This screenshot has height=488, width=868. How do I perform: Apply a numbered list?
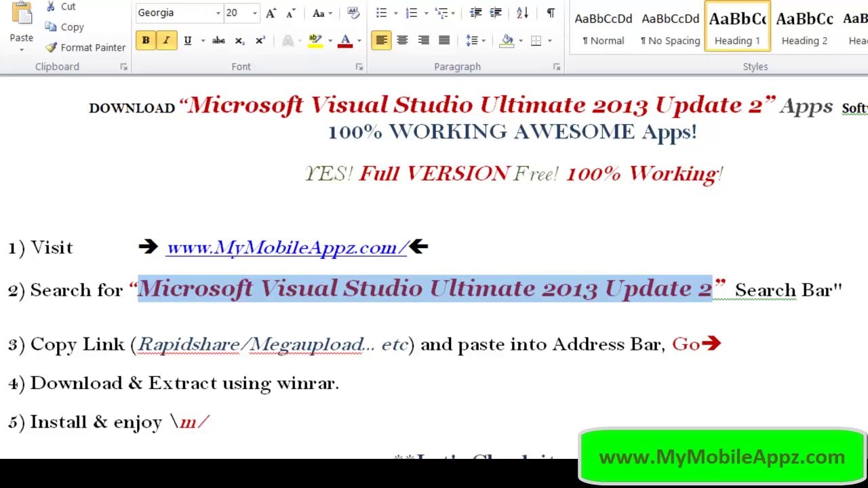[411, 13]
